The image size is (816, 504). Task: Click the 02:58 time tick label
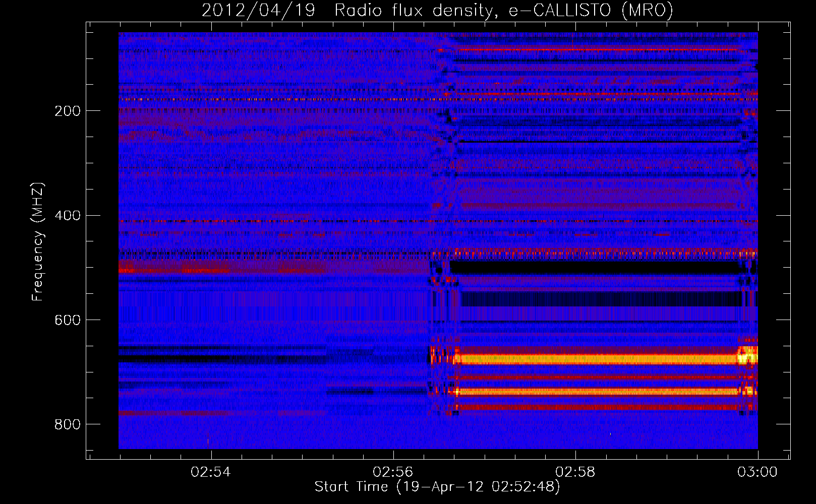tap(575, 472)
